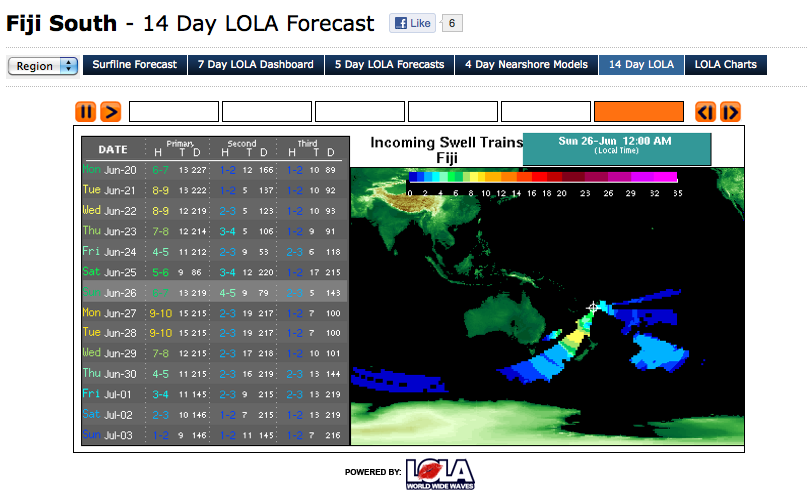
Task: Select the Fri Jul-01 forecast row
Action: pyautogui.click(x=215, y=394)
